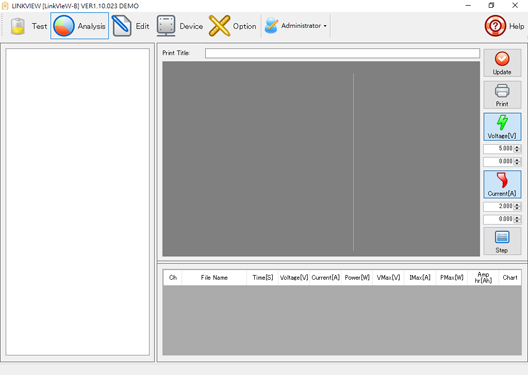Click the Update checkmark button
528x375 pixels.
[x=502, y=63]
